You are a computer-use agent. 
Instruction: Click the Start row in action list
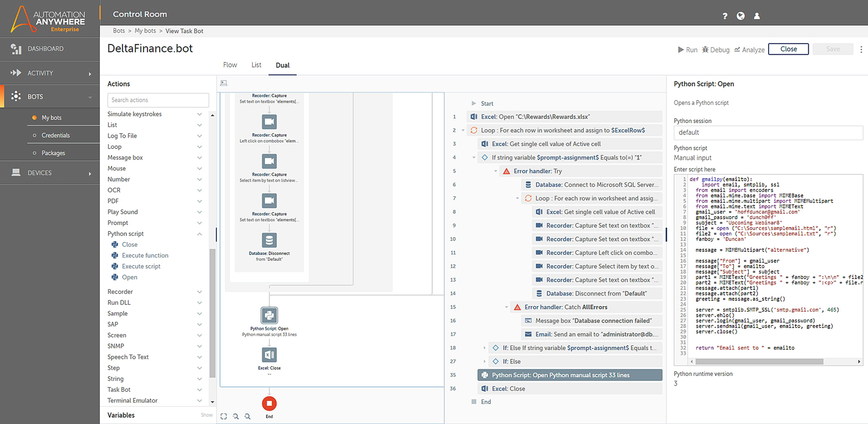click(x=487, y=104)
